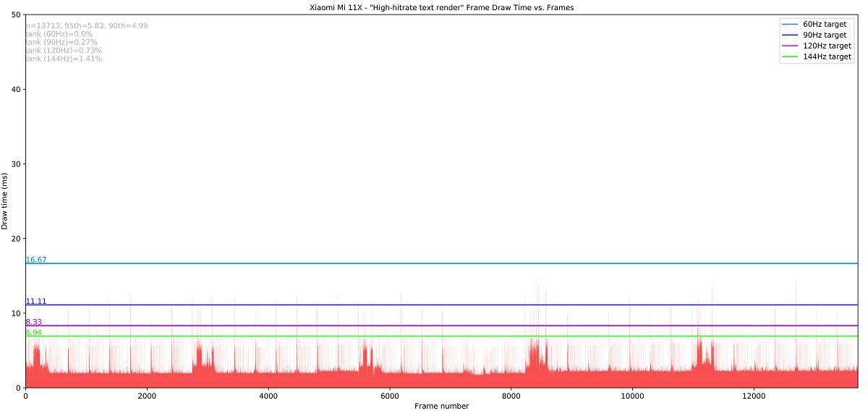Click the chart title mentioning Xiaomi Mi 11X

pyautogui.click(x=441, y=7)
